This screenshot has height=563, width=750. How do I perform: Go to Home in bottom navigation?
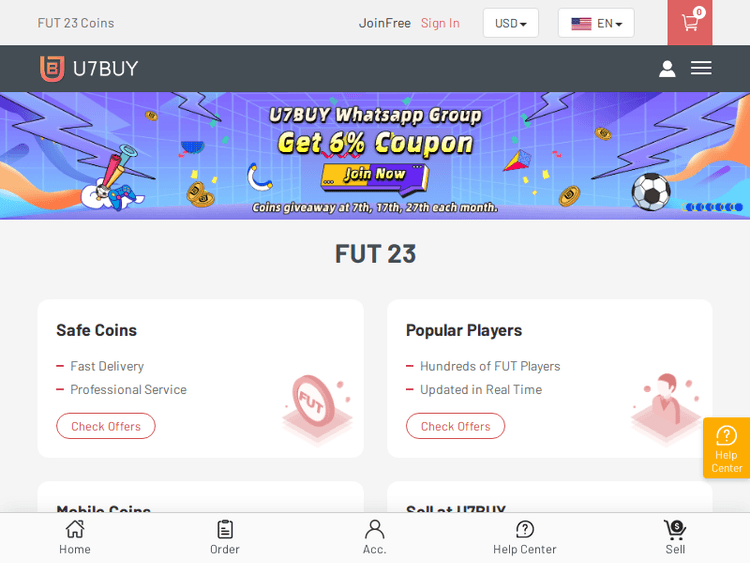[75, 538]
